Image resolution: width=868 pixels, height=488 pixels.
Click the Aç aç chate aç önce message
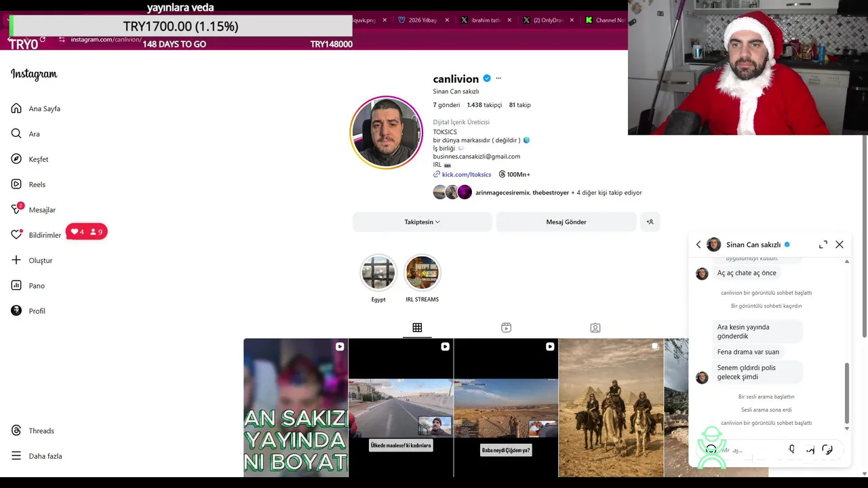(x=747, y=272)
